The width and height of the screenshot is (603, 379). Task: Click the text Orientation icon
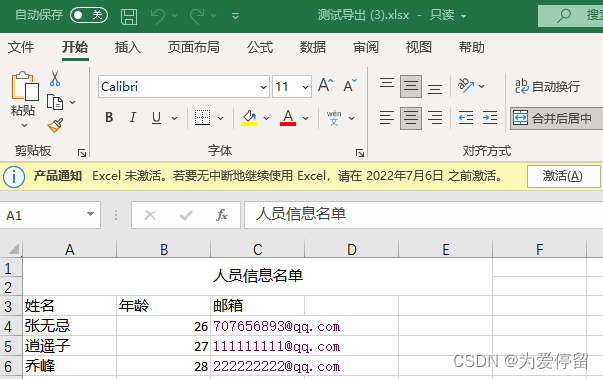coord(466,86)
